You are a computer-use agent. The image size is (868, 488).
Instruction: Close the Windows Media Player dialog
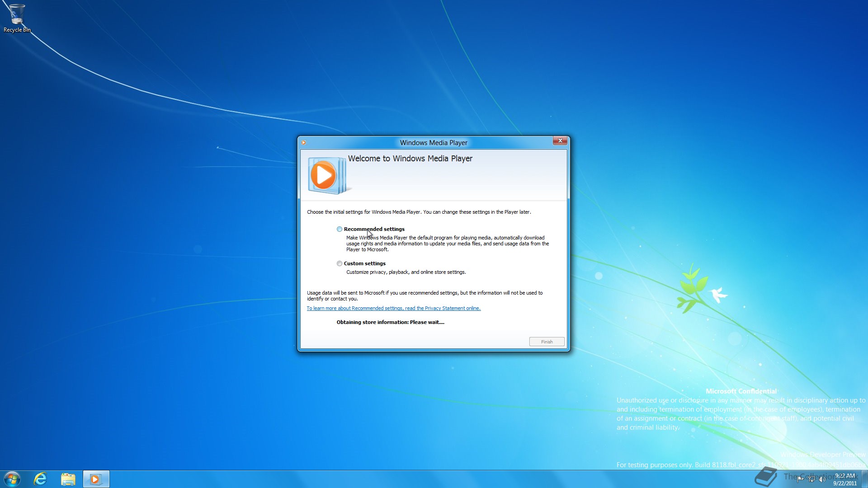(560, 141)
